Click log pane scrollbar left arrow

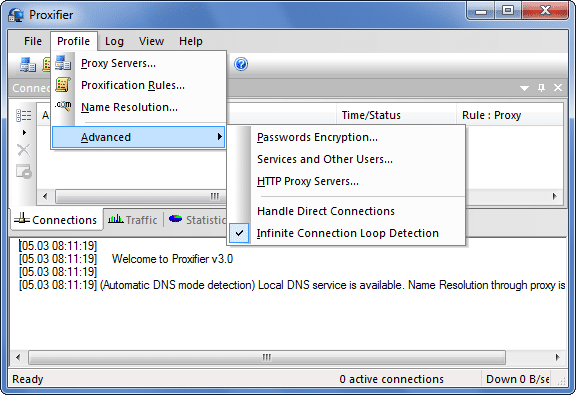click(18, 357)
